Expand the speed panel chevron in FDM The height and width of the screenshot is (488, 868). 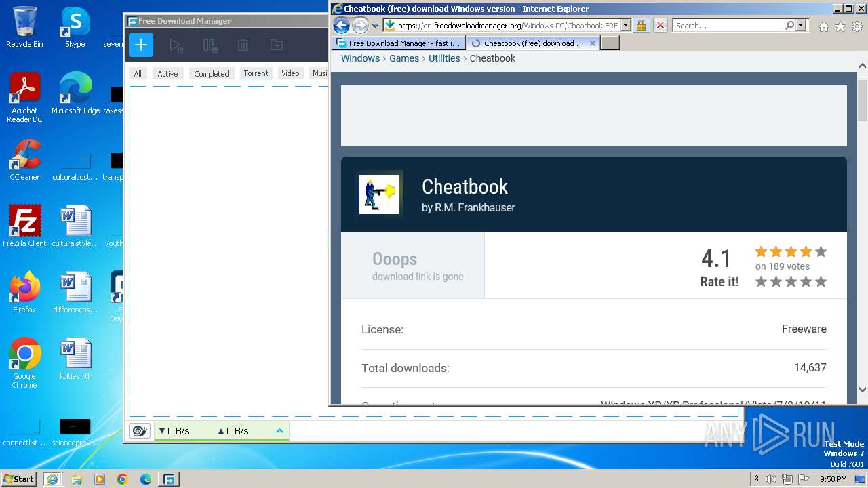(x=279, y=430)
